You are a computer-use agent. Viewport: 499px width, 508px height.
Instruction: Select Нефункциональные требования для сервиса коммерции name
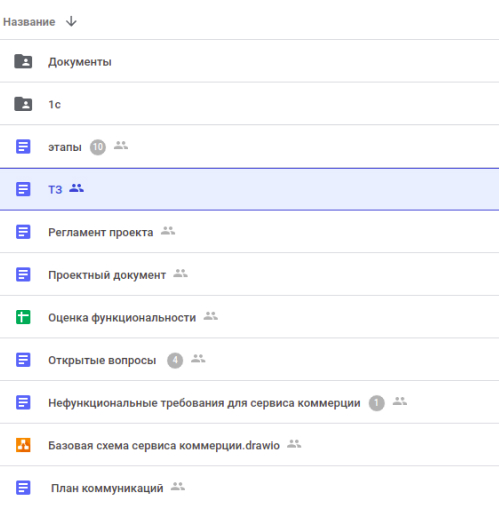point(204,403)
